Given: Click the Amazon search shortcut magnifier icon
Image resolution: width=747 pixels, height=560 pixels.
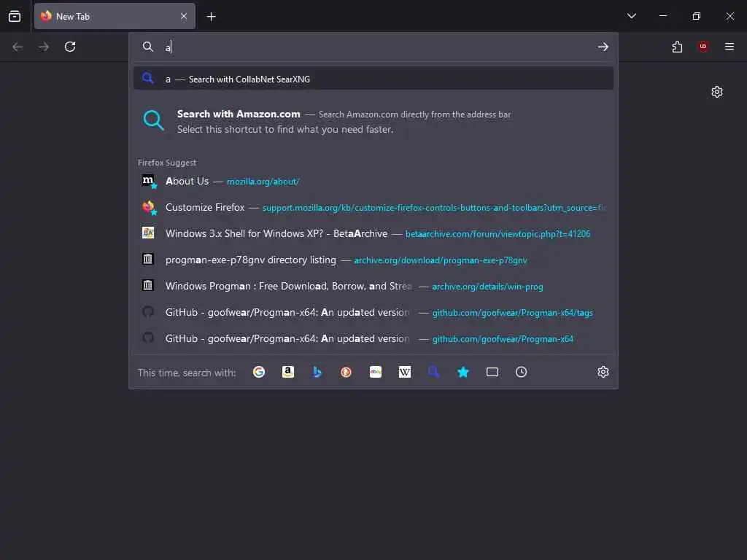Looking at the screenshot, I should coord(153,120).
